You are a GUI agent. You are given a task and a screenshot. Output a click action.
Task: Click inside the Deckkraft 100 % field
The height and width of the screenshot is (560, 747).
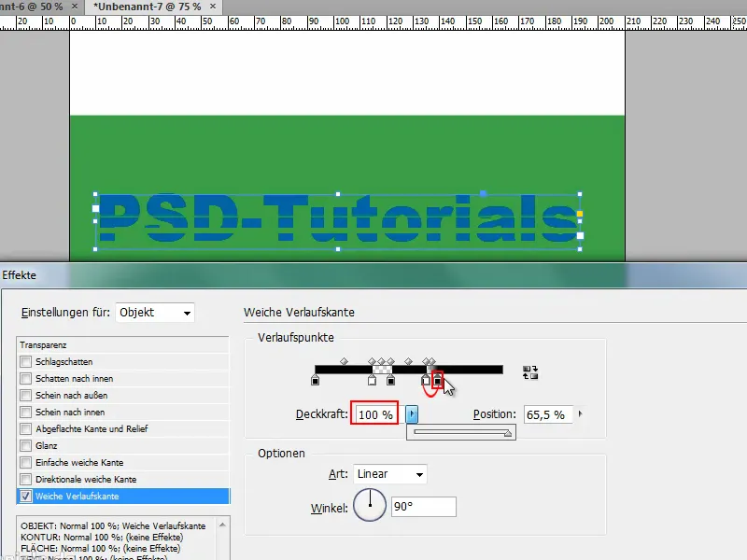click(374, 414)
